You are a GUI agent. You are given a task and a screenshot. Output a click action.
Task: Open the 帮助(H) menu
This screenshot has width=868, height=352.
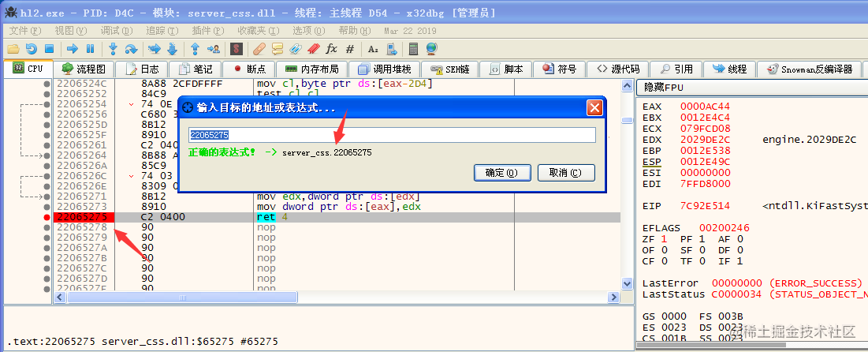coord(355,31)
